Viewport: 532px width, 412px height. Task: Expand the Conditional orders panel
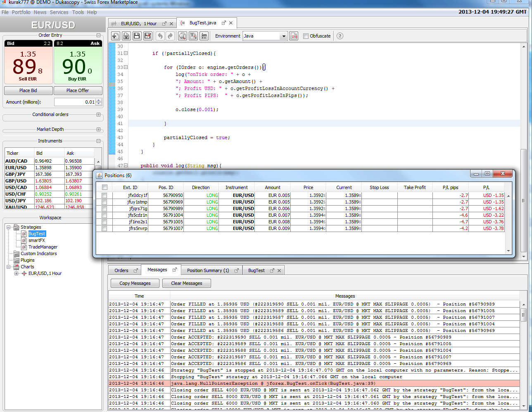click(98, 114)
